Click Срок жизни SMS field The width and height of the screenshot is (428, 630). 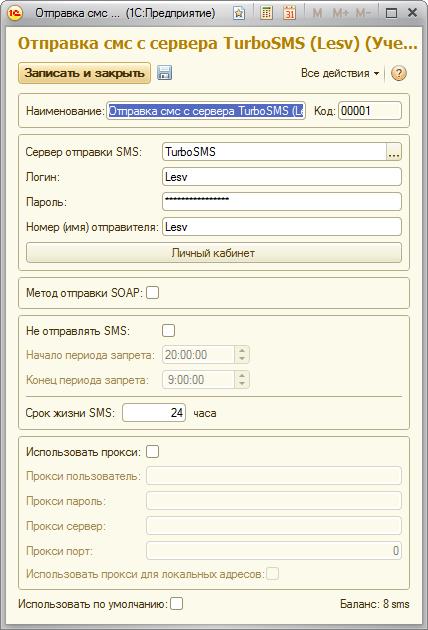tap(154, 413)
